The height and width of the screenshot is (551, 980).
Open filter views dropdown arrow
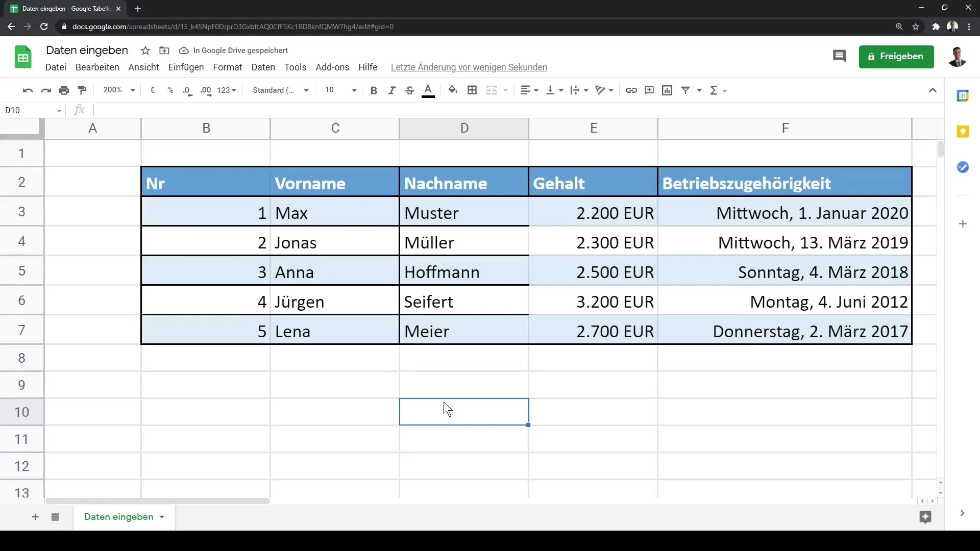point(700,90)
